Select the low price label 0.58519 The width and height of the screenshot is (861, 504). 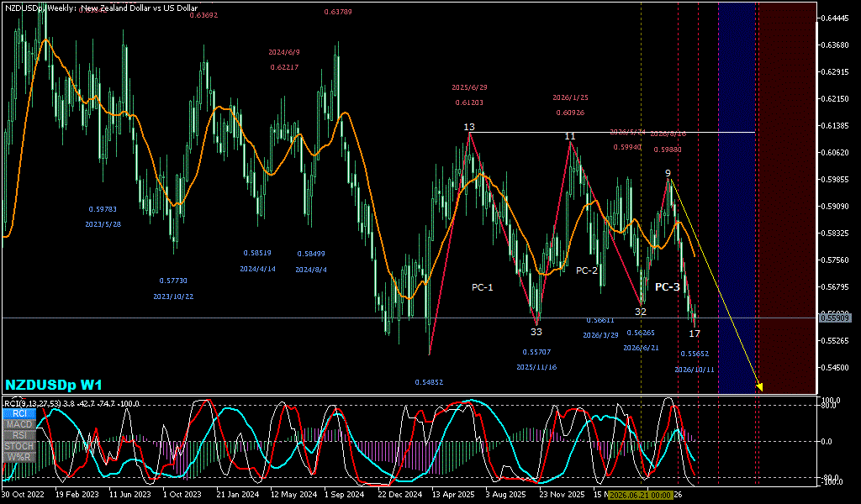(x=257, y=253)
